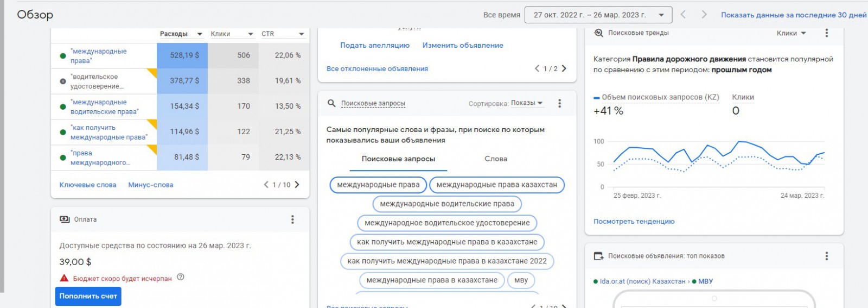Click clicks value 122

(x=244, y=131)
